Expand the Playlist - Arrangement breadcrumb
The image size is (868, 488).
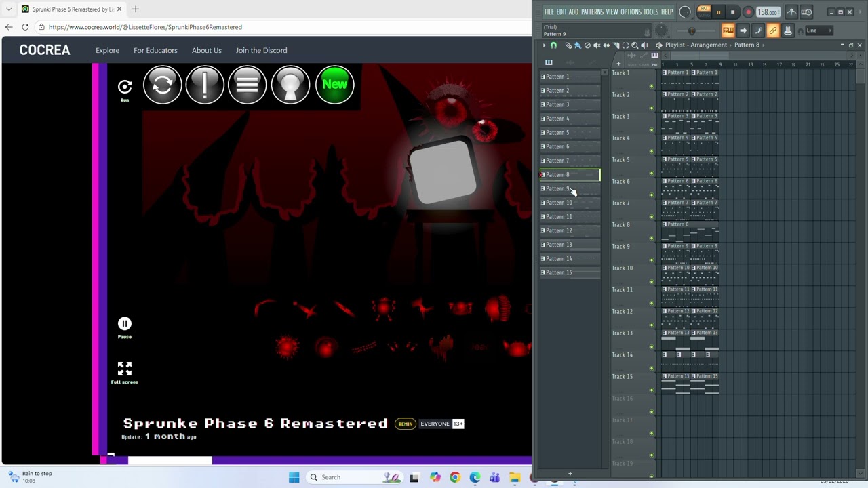coord(696,45)
